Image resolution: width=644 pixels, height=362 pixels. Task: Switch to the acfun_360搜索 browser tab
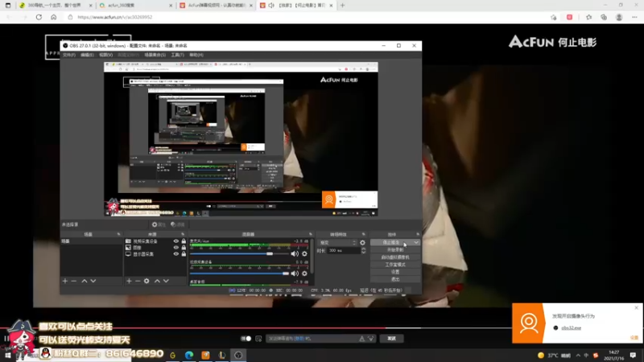136,6
